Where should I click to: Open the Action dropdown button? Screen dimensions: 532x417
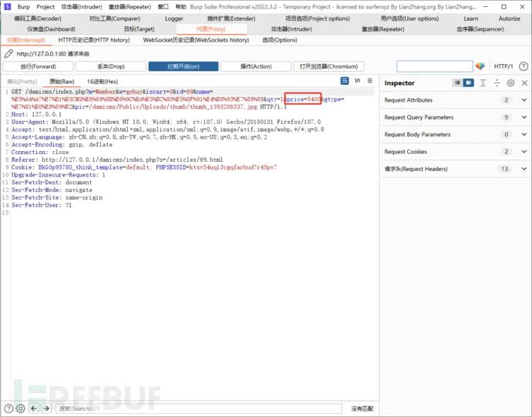[x=256, y=66]
